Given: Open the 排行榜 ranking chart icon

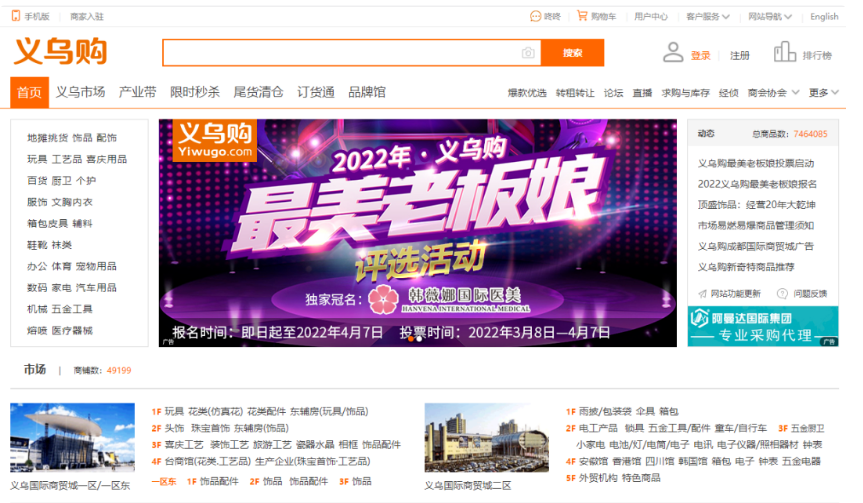Looking at the screenshot, I should pos(785,53).
